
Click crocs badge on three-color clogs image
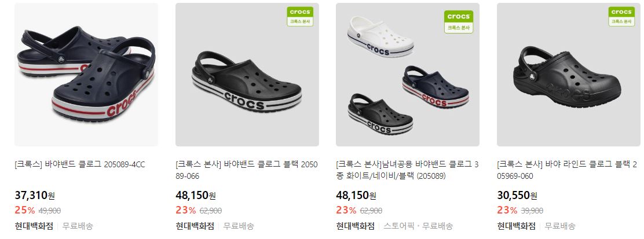(458, 22)
